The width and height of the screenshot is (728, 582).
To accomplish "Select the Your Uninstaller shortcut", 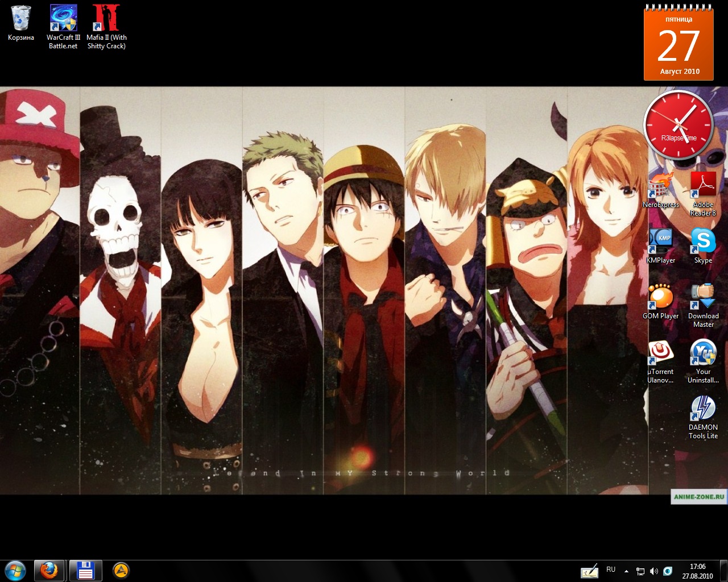I will [703, 361].
